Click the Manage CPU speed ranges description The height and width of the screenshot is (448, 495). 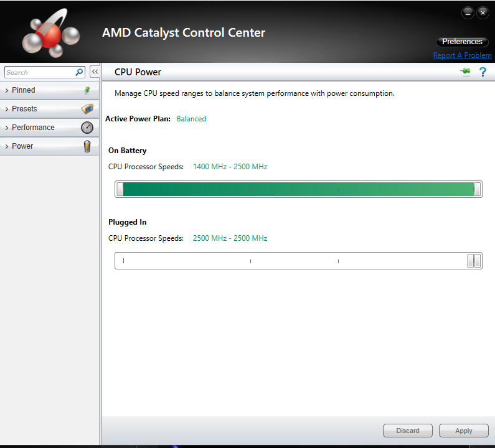pyautogui.click(x=255, y=93)
